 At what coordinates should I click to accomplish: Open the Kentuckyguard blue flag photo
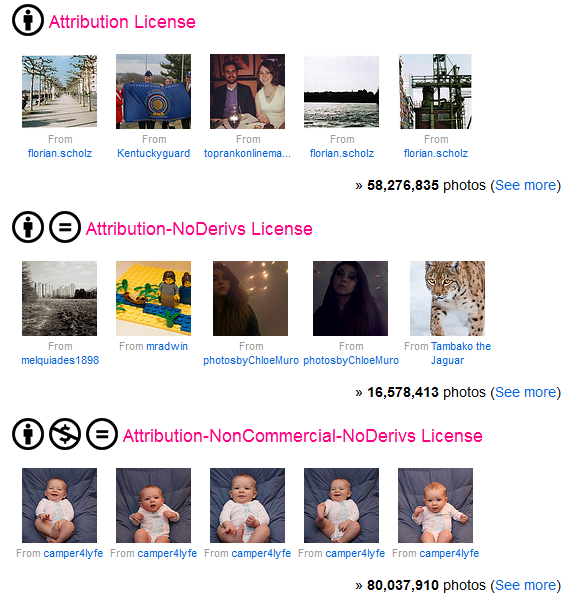pos(153,91)
